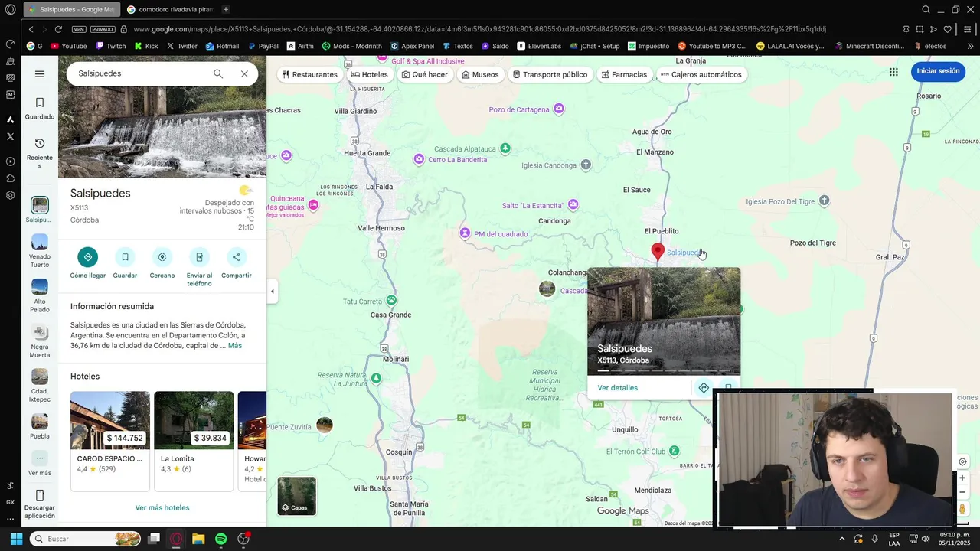Click El Terrón Golf Club marker
Viewport: 980px width, 551px height.
coord(674,451)
